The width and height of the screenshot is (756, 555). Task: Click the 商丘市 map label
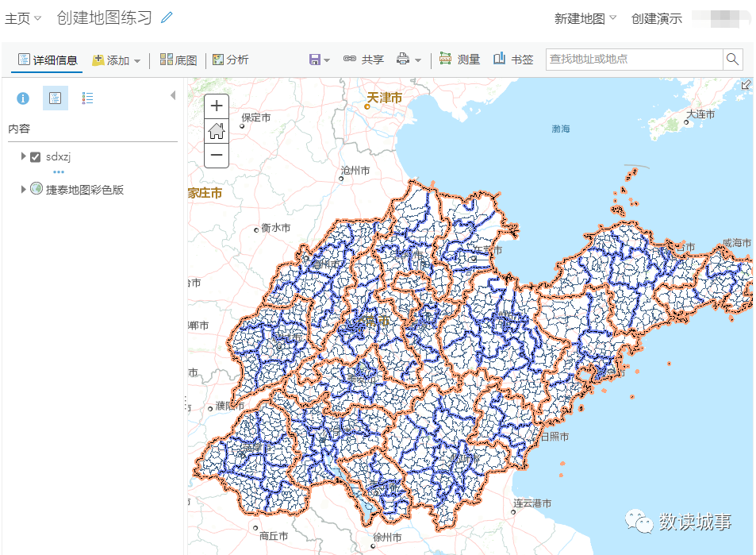tap(274, 536)
